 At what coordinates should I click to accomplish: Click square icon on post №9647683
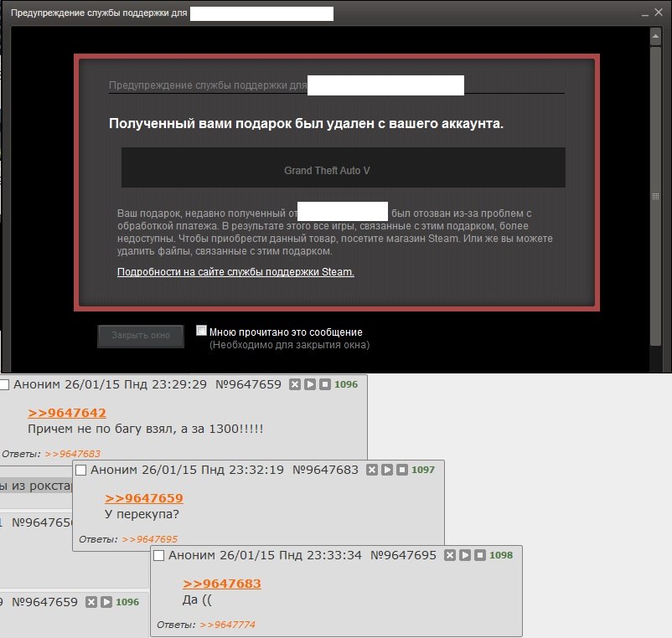point(402,471)
